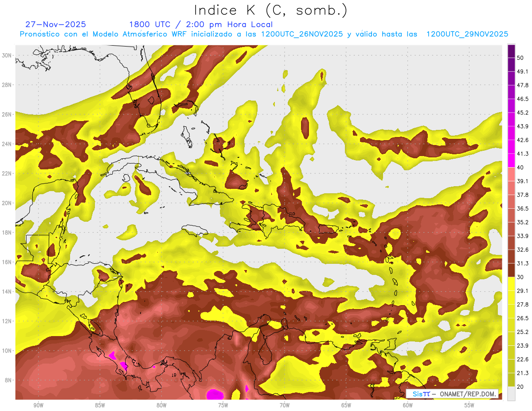Click the chart title 'Indice K (C, somb.)'
This screenshot has width=532, height=411.
tap(270, 10)
